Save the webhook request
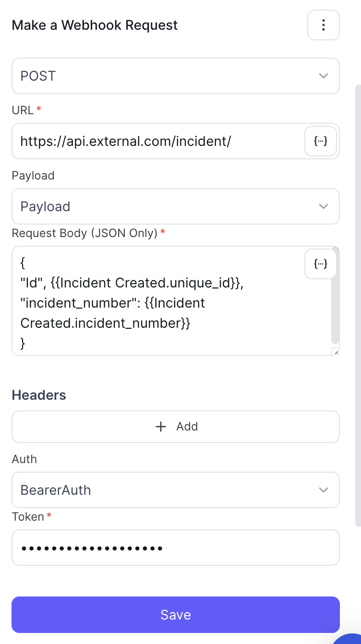This screenshot has width=361, height=644. 176,615
